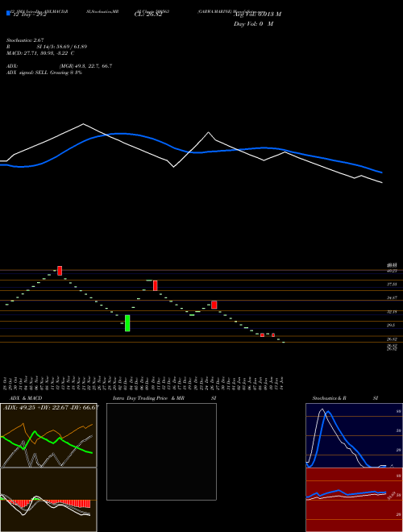The height and width of the screenshot is (532, 403).
Task: Open the Stochastics chart with blue background
Action: (x=354, y=435)
